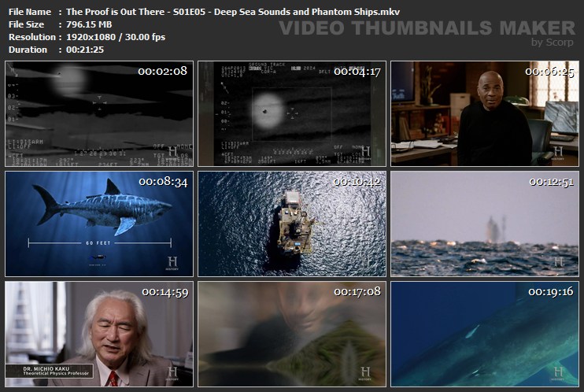This screenshot has height=392, width=584.
Task: Click the timestamp 00:10:42
Action: tap(357, 182)
